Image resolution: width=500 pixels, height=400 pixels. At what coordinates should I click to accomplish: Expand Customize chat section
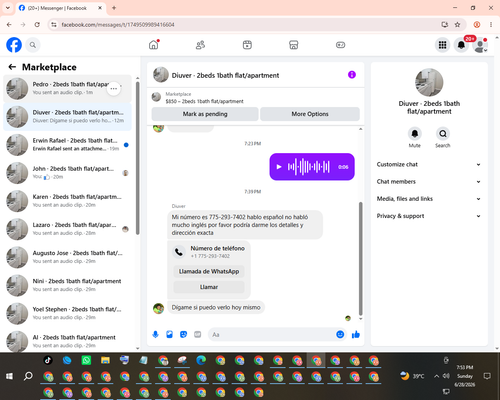(429, 164)
